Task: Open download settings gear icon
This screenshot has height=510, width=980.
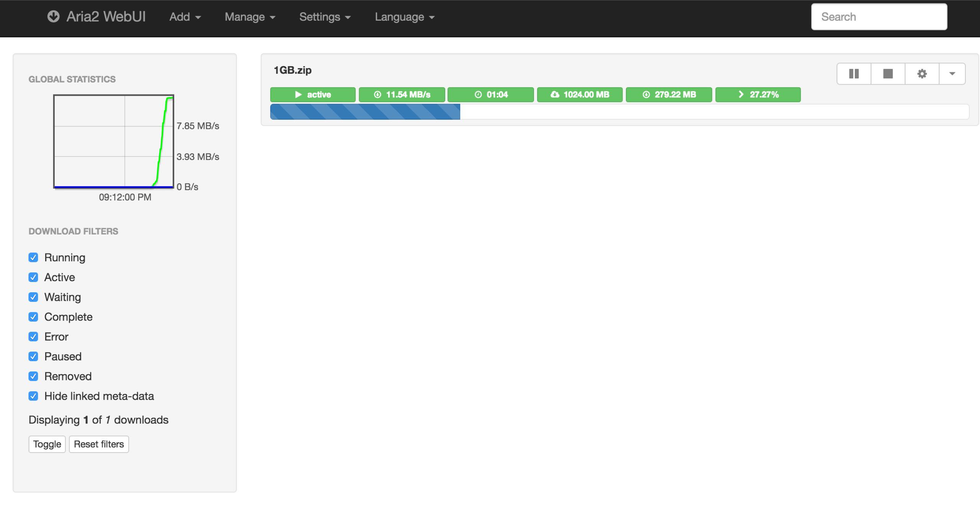Action: click(x=922, y=73)
